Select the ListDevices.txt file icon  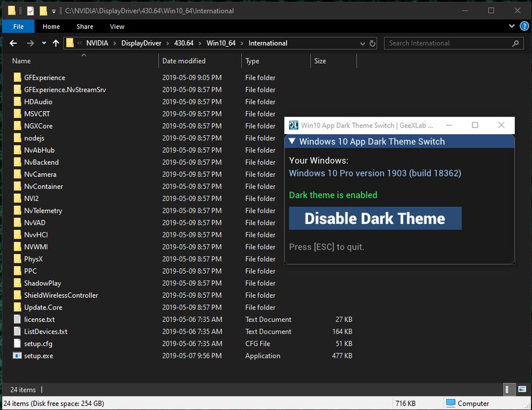click(x=17, y=331)
